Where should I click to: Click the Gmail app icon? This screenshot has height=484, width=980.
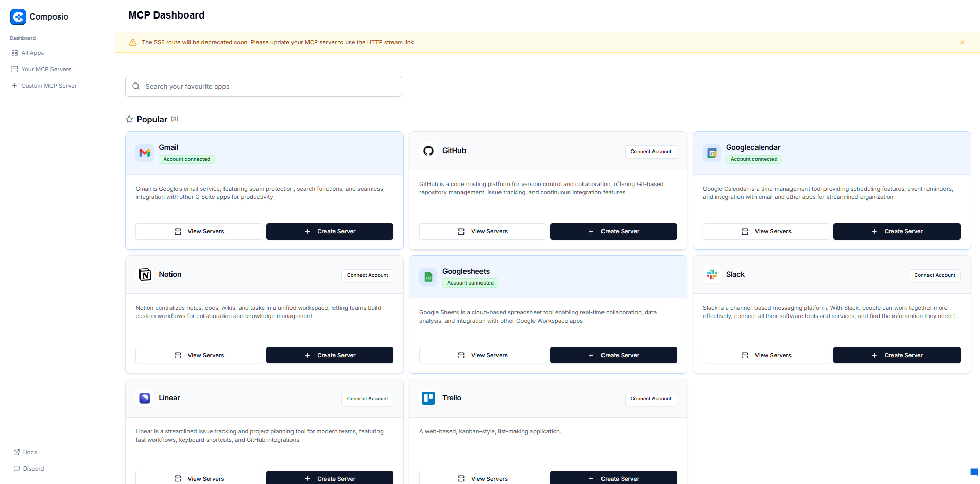pos(145,153)
